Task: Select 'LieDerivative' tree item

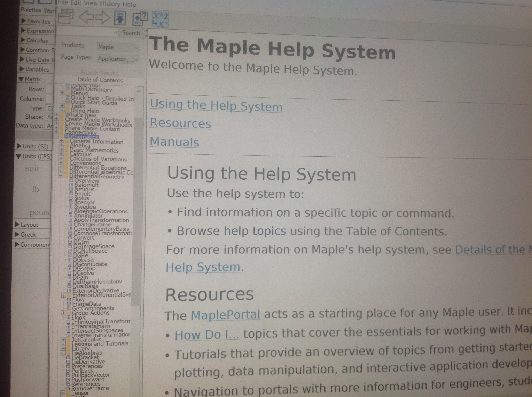Action: 88,362
